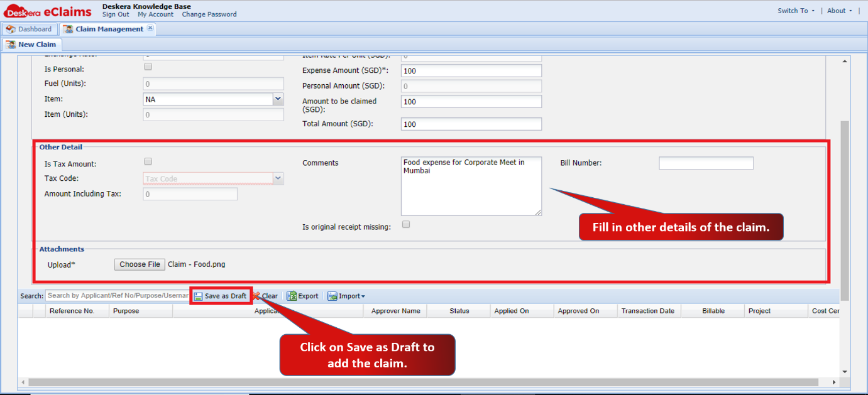Viewport: 868px width, 395px height.
Task: Click into the Comments text area
Action: pos(471,187)
